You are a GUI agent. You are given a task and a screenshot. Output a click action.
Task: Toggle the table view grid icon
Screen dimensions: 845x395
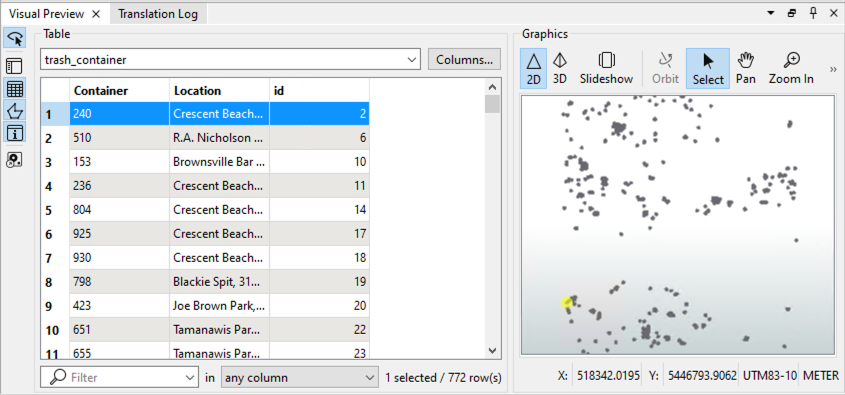pyautogui.click(x=15, y=88)
